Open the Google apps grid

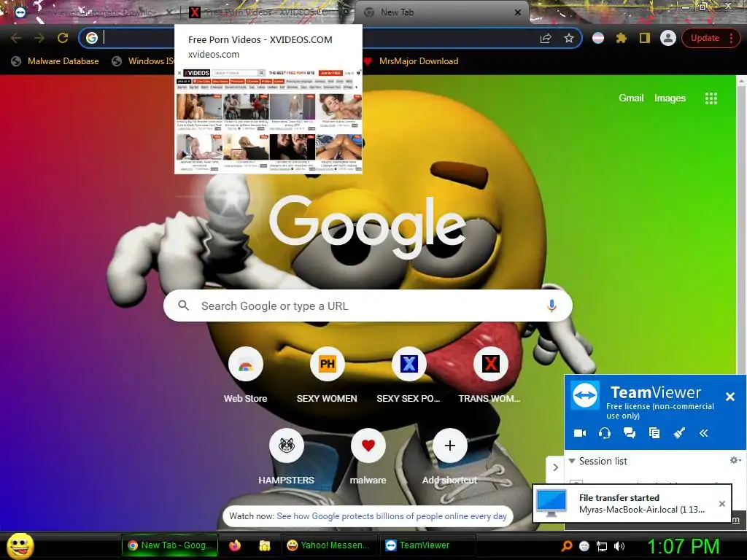(x=711, y=98)
